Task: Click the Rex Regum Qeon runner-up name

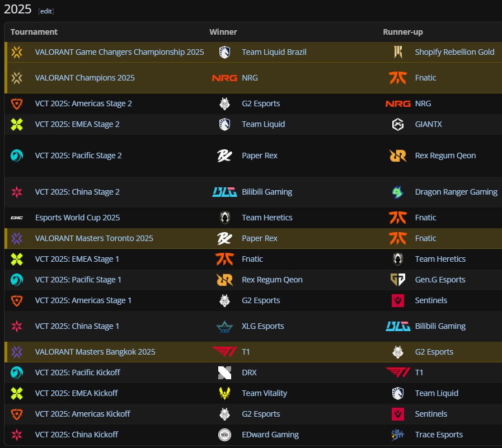Action: coord(445,155)
